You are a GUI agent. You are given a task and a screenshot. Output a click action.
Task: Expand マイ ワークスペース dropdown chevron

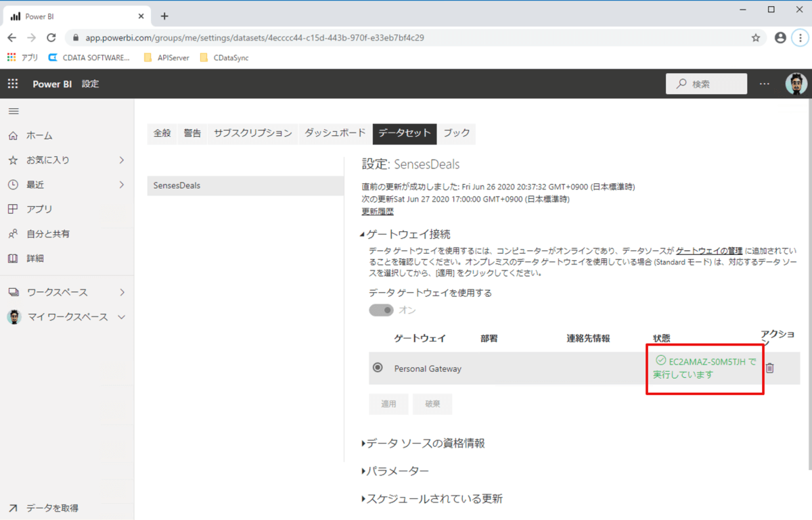coord(122,316)
